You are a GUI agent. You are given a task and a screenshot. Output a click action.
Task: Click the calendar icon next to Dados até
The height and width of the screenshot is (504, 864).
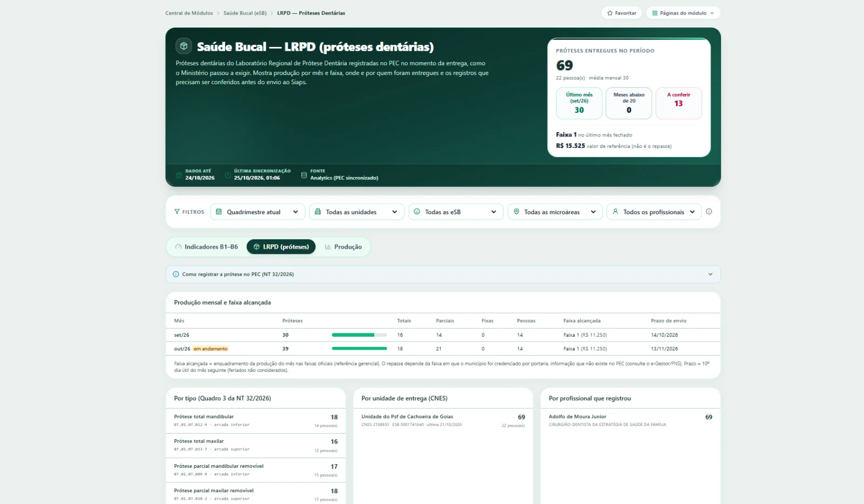click(x=179, y=175)
